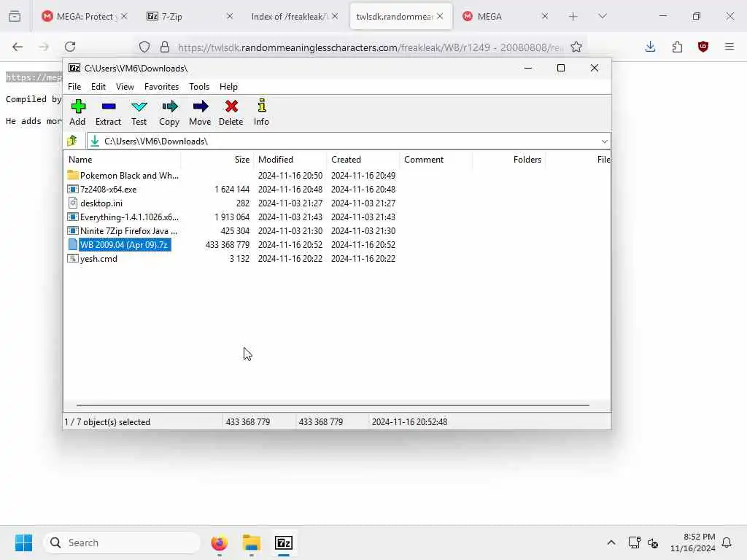Open the Windows Start menu
747x560 pixels.
coord(23,542)
